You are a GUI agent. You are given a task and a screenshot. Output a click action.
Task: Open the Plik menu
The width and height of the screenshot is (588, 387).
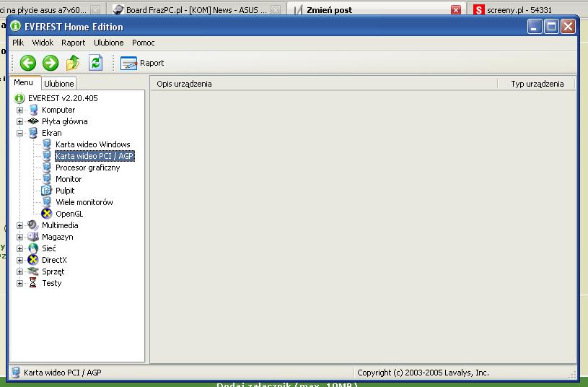pyautogui.click(x=18, y=43)
